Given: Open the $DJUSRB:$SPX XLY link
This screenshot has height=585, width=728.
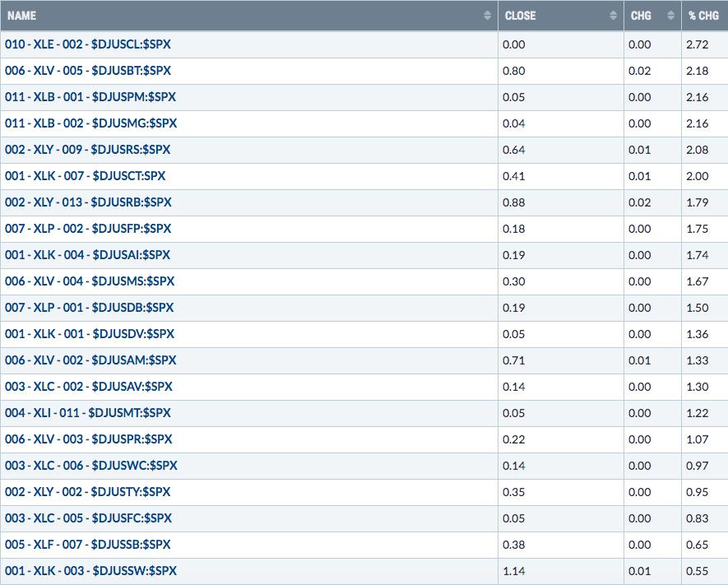Looking at the screenshot, I should click(88, 202).
